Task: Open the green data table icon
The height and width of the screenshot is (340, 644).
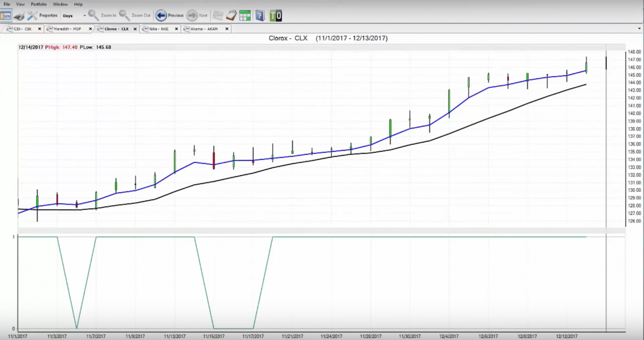Action: click(x=245, y=16)
